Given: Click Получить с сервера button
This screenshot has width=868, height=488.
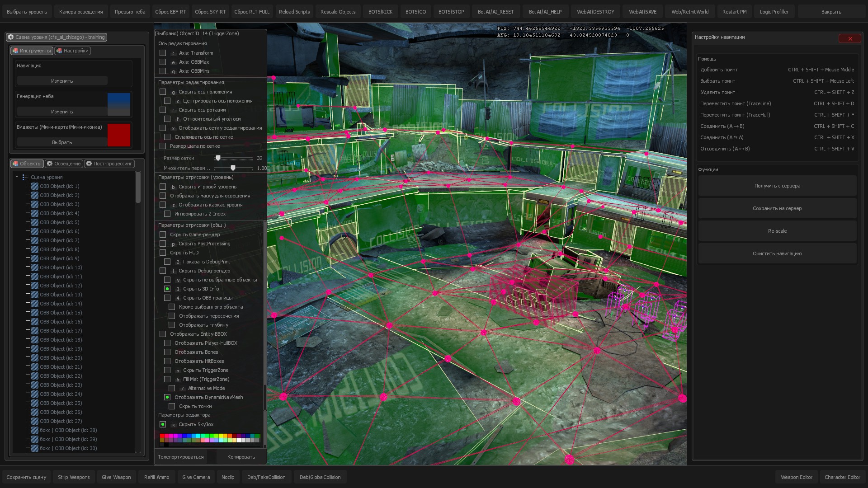Looking at the screenshot, I should click(x=777, y=186).
